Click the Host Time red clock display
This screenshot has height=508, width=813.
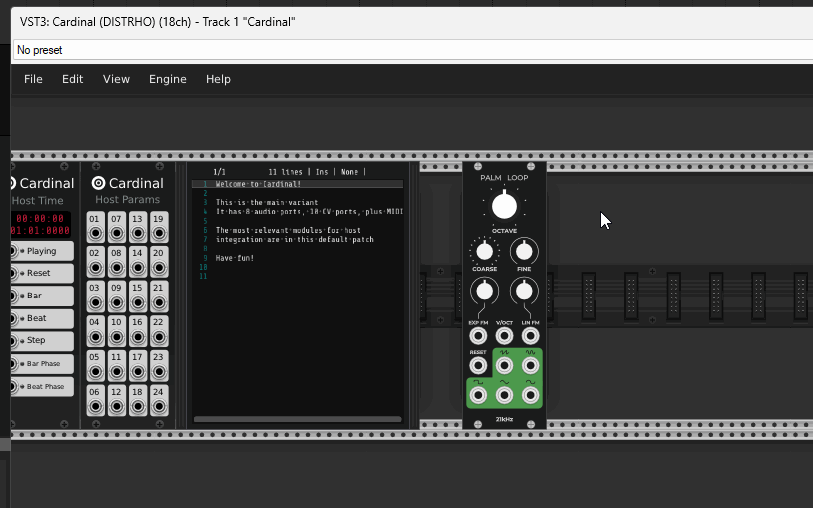(40, 224)
